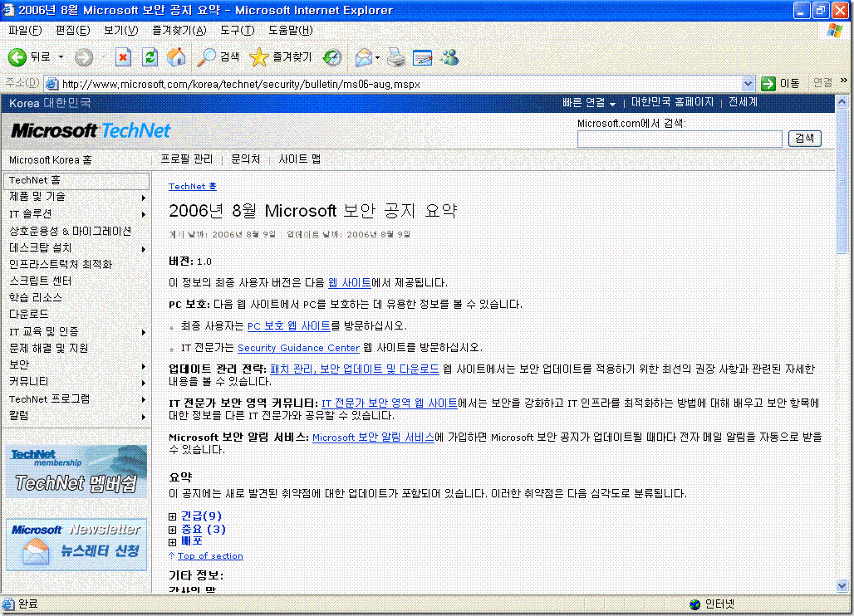Click the Microsoft Korea 홈 link
Image resolution: width=854 pixels, height=616 pixels.
[50, 160]
